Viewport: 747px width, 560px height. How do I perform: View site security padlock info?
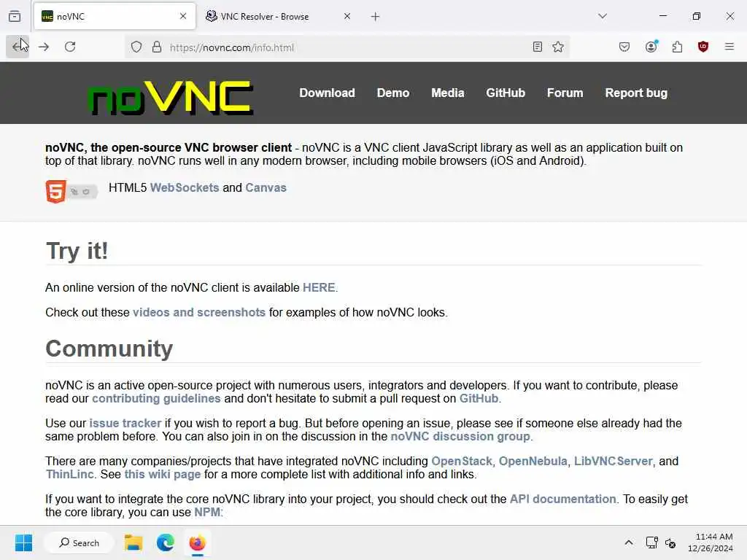tap(157, 47)
